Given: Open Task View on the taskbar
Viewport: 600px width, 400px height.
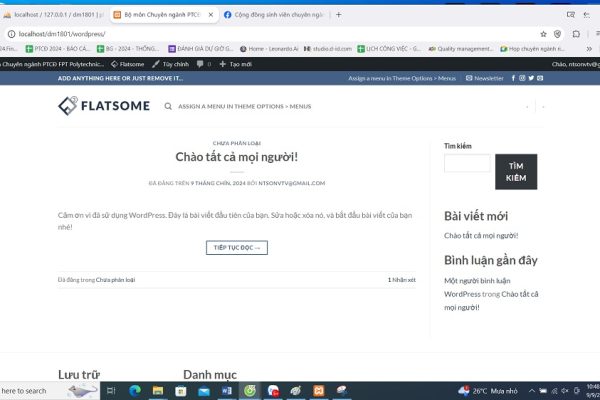Looking at the screenshot, I should [111, 391].
